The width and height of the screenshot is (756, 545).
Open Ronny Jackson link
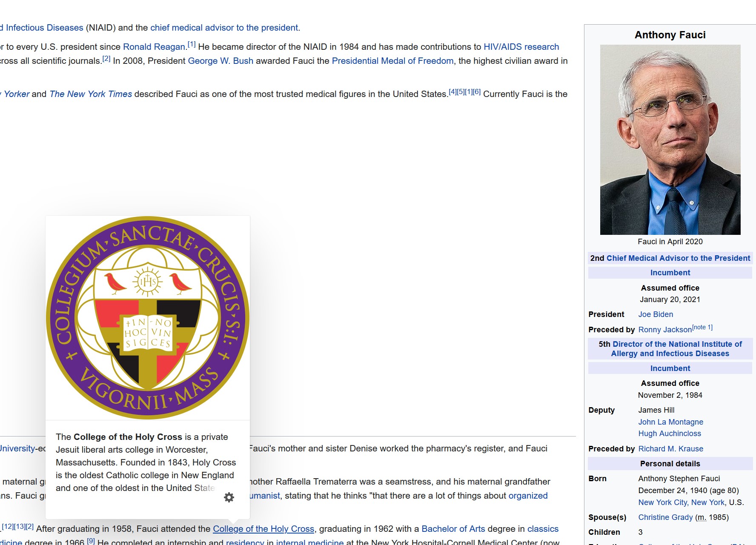point(665,330)
